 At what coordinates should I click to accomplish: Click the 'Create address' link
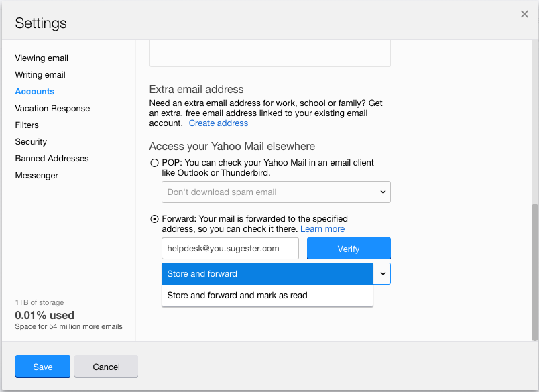(218, 123)
